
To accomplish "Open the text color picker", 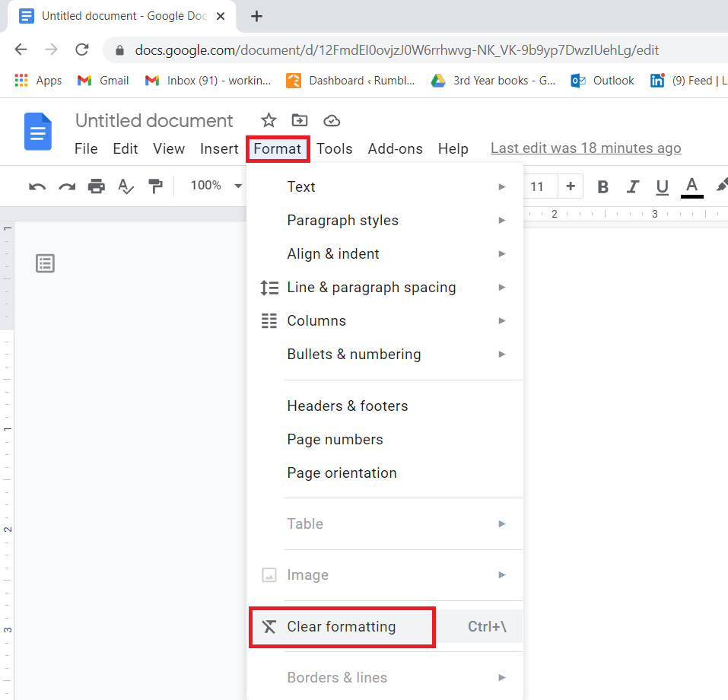I will [x=690, y=186].
